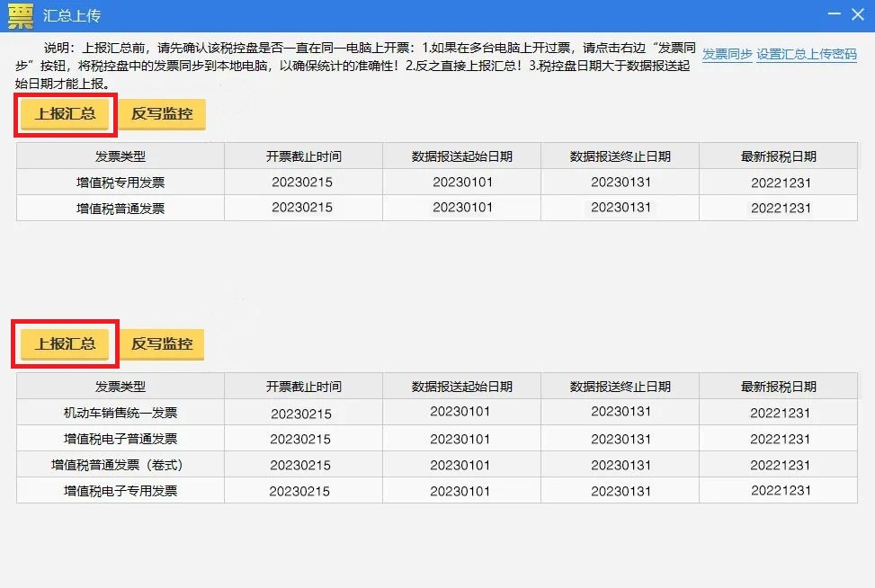Click 20221231 in the 增值税专用发票 row
This screenshot has height=588, width=875.
tap(781, 183)
